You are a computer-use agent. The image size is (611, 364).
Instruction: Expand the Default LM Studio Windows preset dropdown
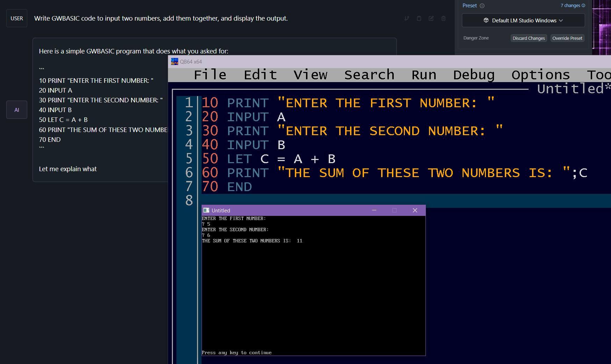click(523, 20)
